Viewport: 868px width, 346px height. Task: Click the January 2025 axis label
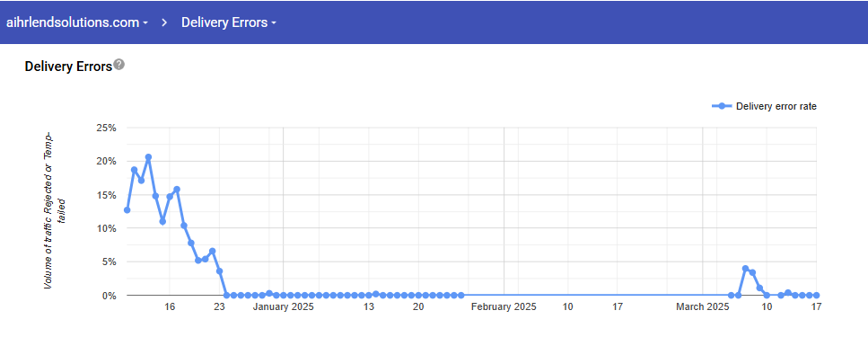point(284,306)
